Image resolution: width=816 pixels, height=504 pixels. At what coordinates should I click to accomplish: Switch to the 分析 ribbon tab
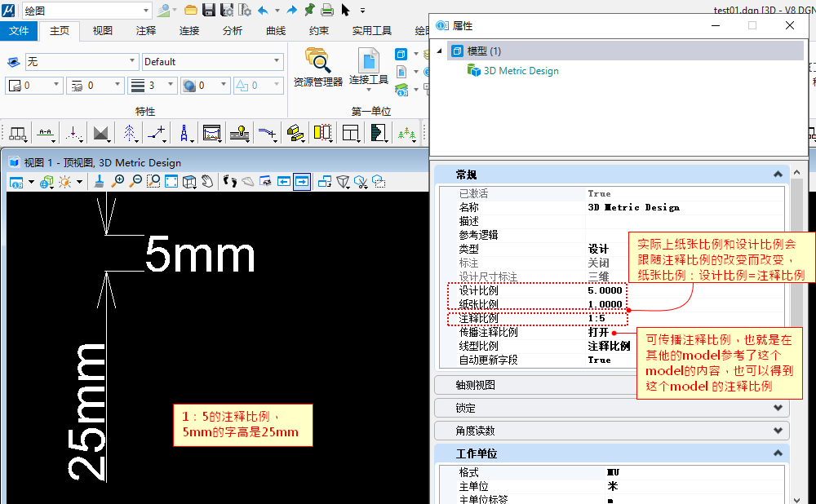[x=232, y=31]
